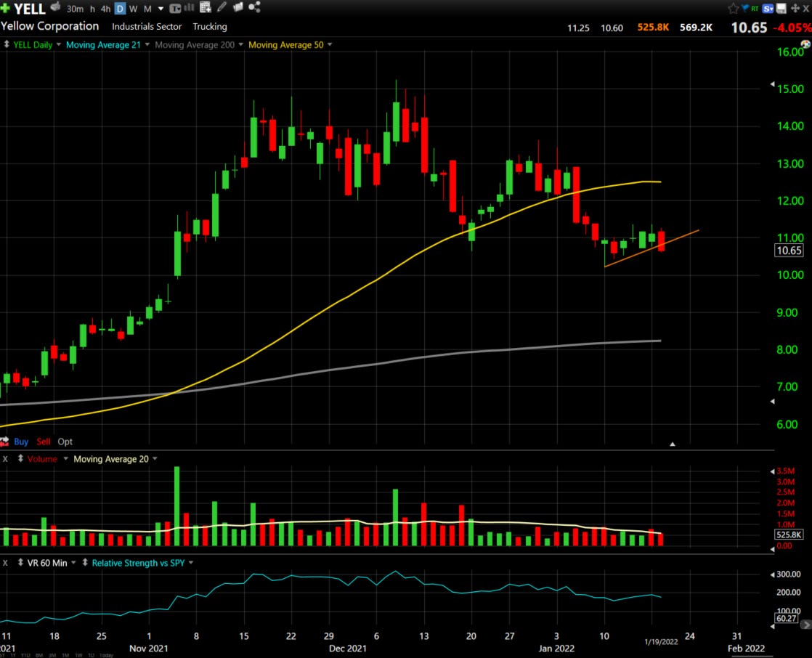The height and width of the screenshot is (658, 812).
Task: Click the Moving Average 21 label
Action: (103, 44)
